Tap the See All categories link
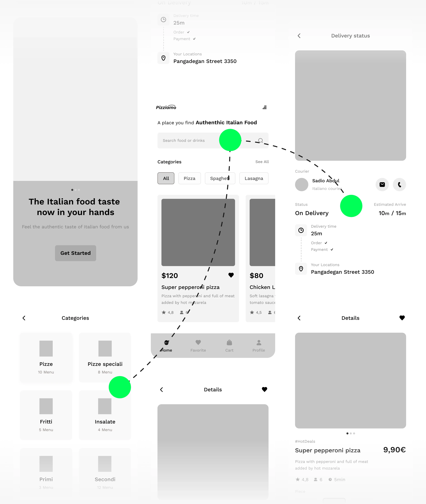The width and height of the screenshot is (426, 504). click(262, 161)
